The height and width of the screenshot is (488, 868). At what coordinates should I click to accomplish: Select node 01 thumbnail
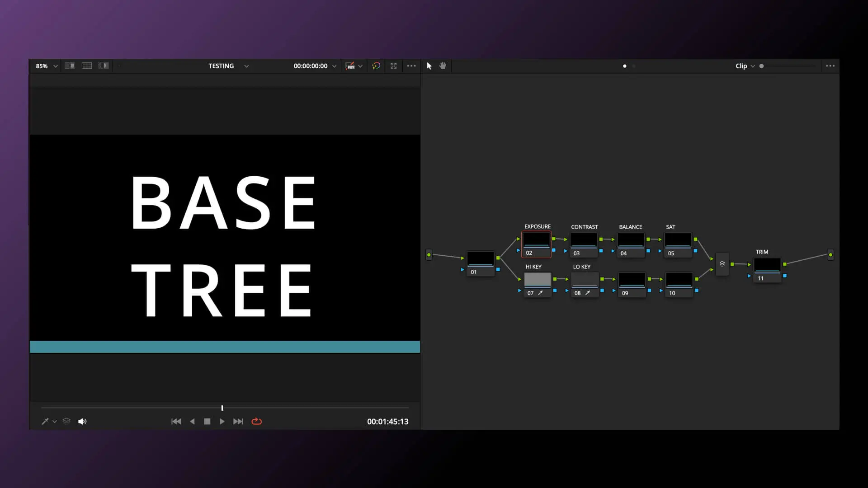481,259
